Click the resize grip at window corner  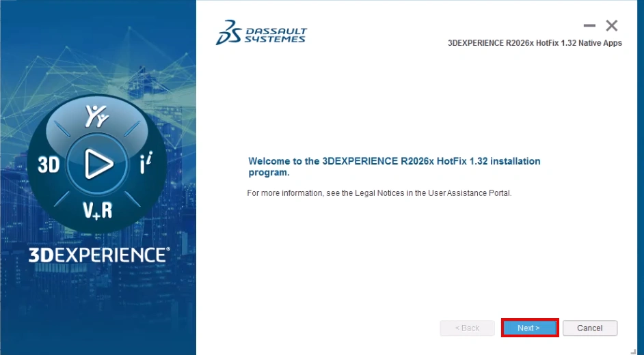coord(633,351)
